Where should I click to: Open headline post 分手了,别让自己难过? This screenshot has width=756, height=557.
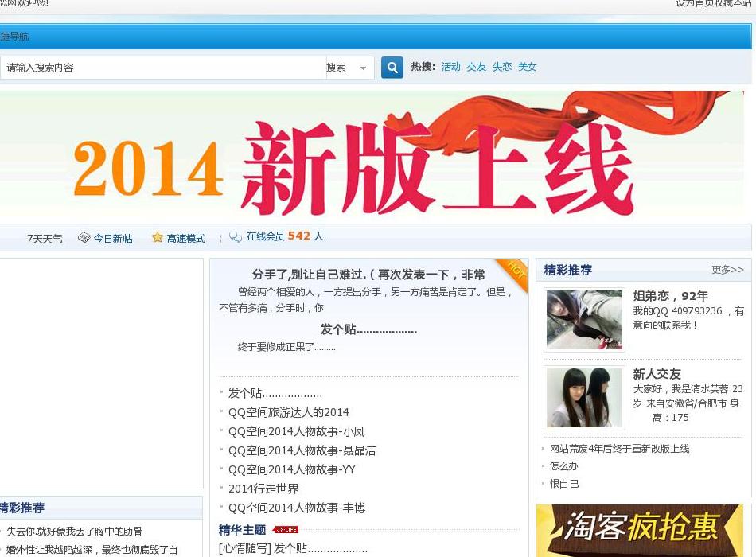click(368, 275)
